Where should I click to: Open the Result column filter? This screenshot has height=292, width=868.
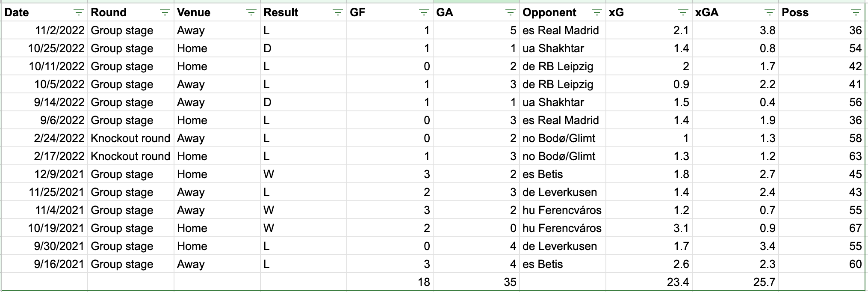point(338,13)
